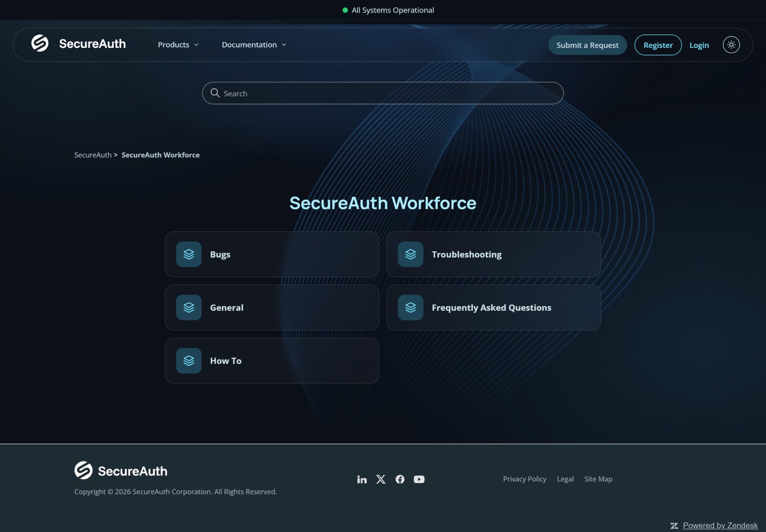
Task: Open the LinkedIn social icon
Action: (362, 479)
